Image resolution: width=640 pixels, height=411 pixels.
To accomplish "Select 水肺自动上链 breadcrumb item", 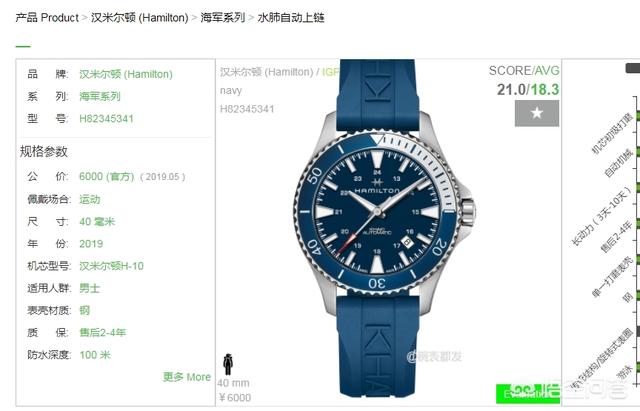I will click(x=291, y=18).
